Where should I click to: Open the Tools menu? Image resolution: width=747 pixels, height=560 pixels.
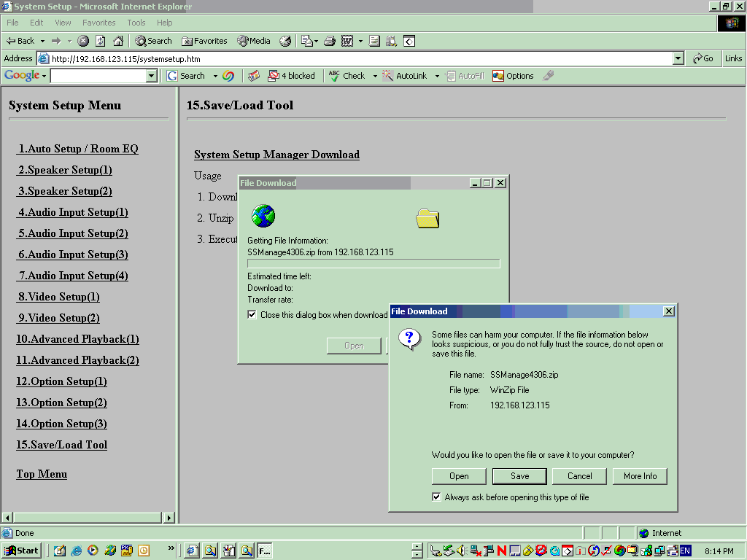(x=136, y=23)
